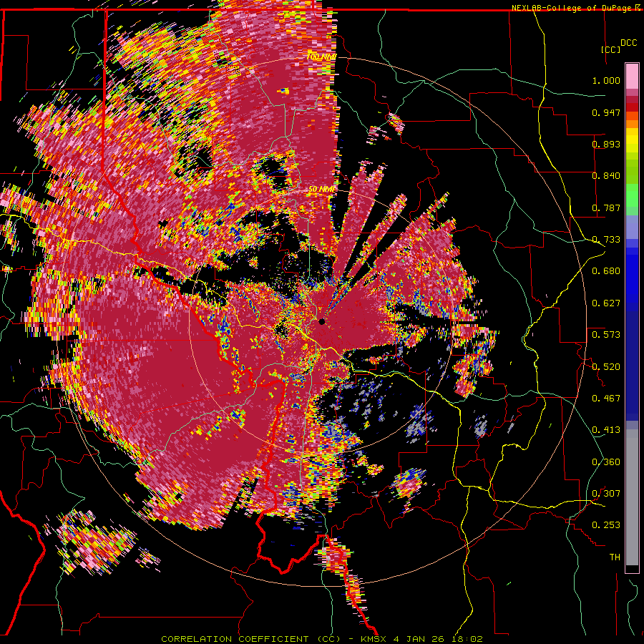
Task: Click the TH threshold label on legend
Action: [x=615, y=557]
